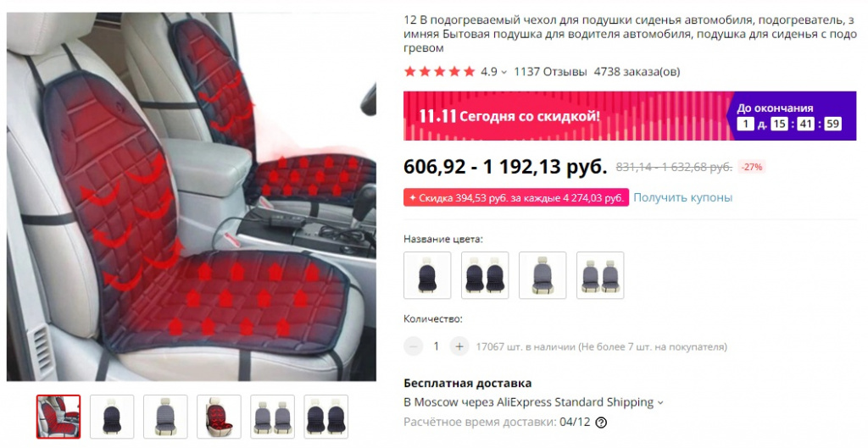Viewport: 868px width, 448px height.
Task: Show first thumbnail with red heated seat
Action: coord(58,417)
